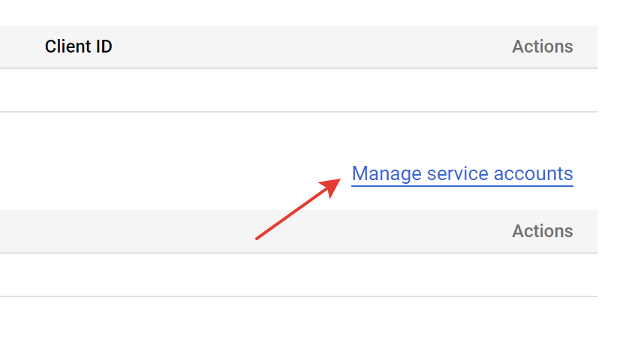This screenshot has height=364, width=626.
Task: Click the divider line under the lower empty row
Action: click(299, 296)
